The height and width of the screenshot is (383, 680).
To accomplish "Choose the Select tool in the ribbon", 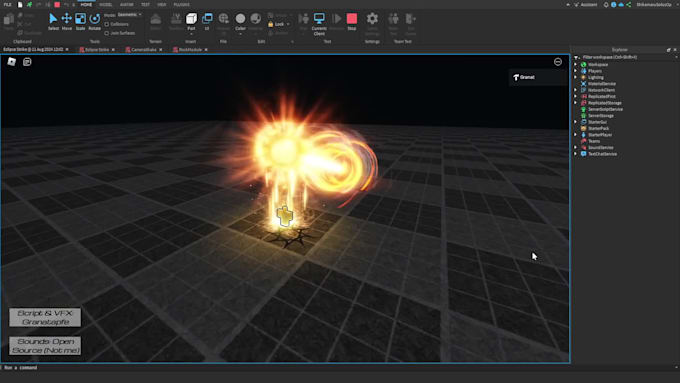I will coord(53,22).
